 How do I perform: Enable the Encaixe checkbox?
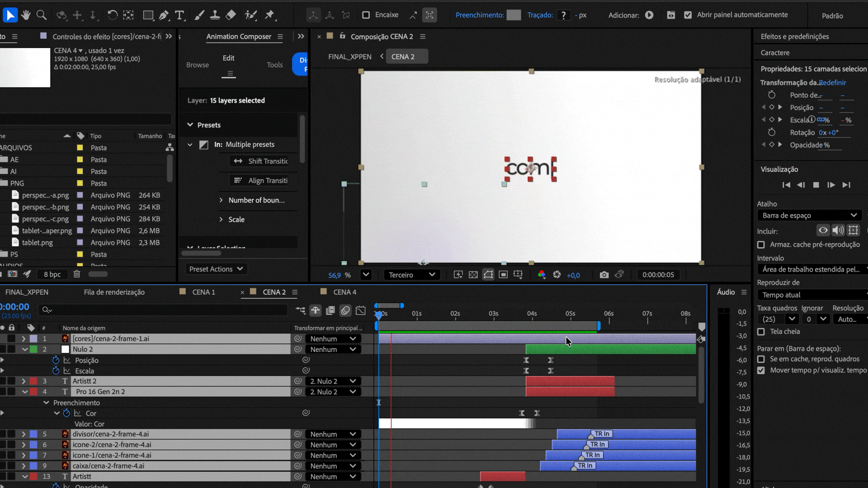366,15
